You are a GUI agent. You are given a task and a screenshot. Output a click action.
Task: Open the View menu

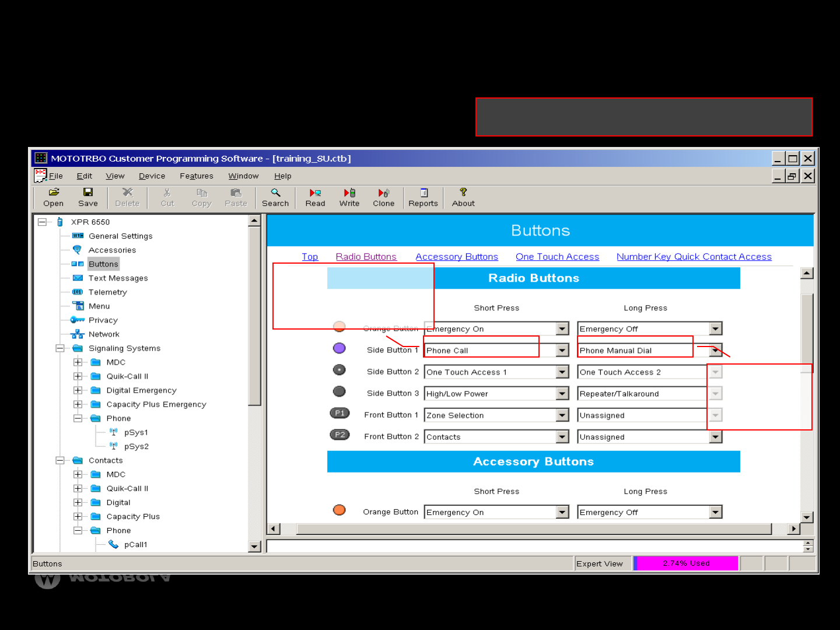coord(115,176)
